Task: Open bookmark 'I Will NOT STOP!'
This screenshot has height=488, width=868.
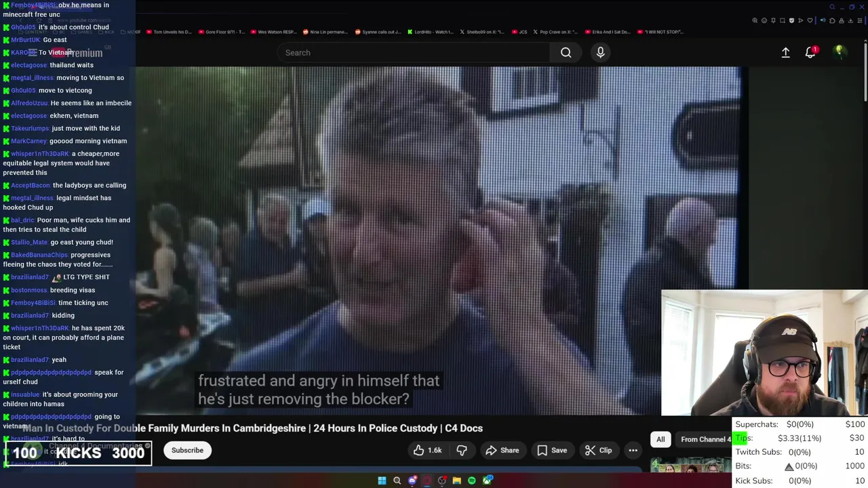Action: pyautogui.click(x=660, y=32)
